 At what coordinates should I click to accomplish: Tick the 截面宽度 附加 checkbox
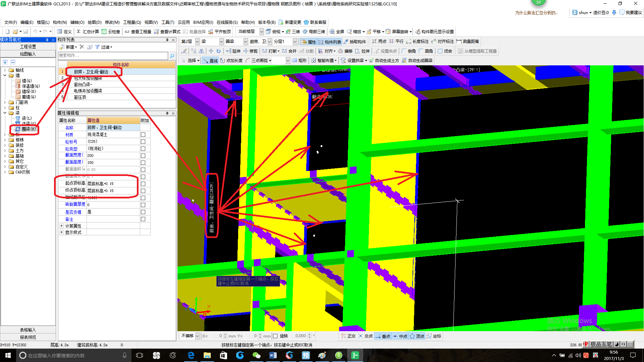coord(143,156)
